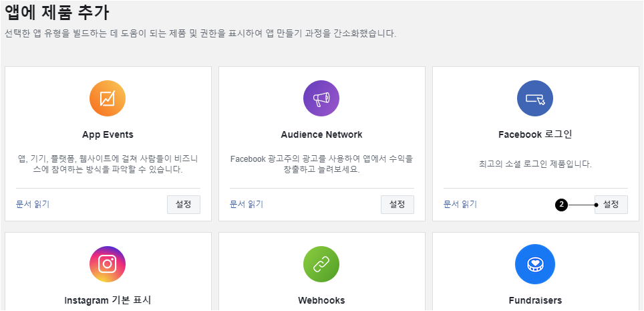Click the blue Facebook 로그인 icon
The height and width of the screenshot is (311, 644).
(534, 98)
